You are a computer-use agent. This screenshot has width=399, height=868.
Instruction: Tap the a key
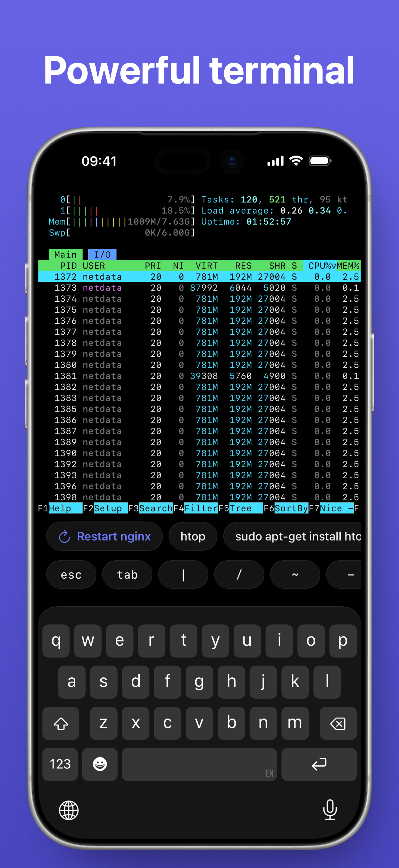tap(72, 682)
